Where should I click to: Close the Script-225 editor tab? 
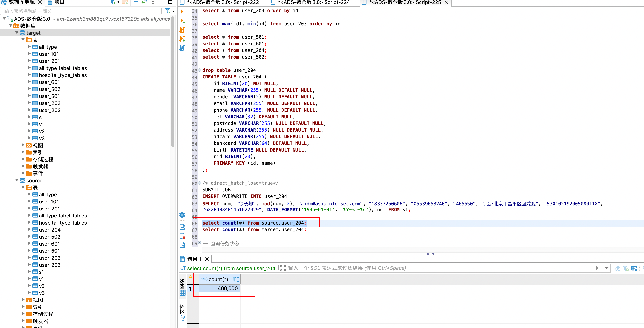click(446, 2)
